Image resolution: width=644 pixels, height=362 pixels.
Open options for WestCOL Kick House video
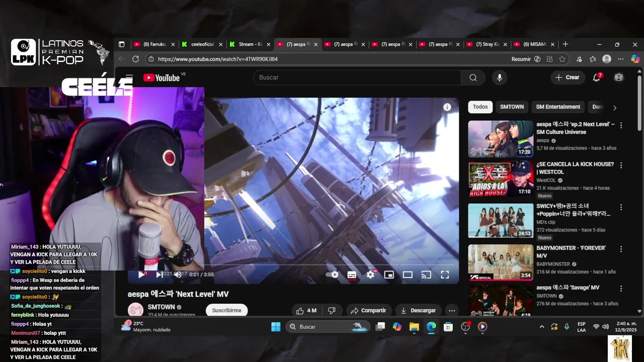621,165
